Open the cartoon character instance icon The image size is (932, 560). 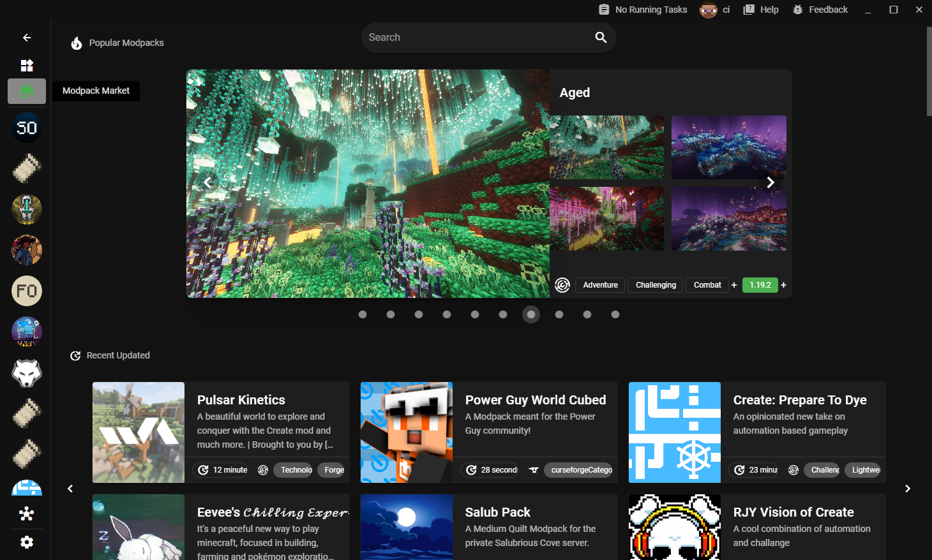(27, 250)
